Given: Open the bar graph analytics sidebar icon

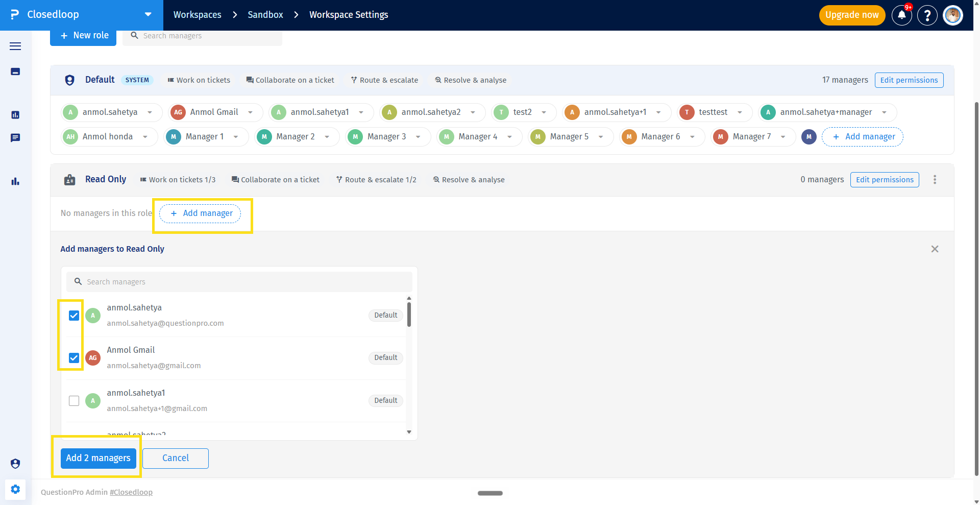Looking at the screenshot, I should pos(15,181).
